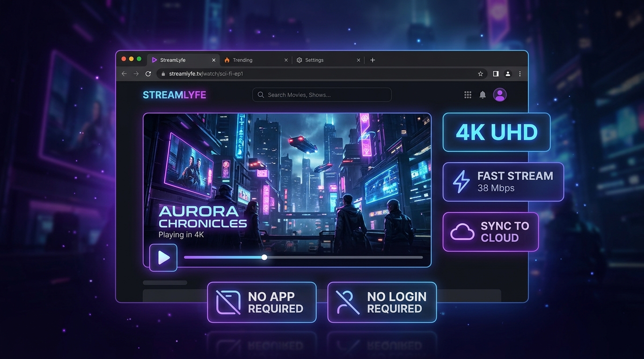Close the StreamLyfe tab

click(214, 60)
